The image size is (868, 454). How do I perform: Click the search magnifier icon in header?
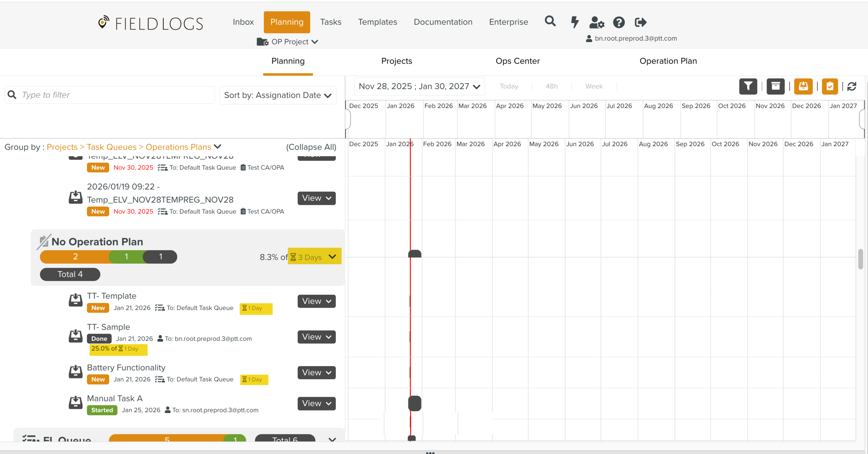pos(550,22)
